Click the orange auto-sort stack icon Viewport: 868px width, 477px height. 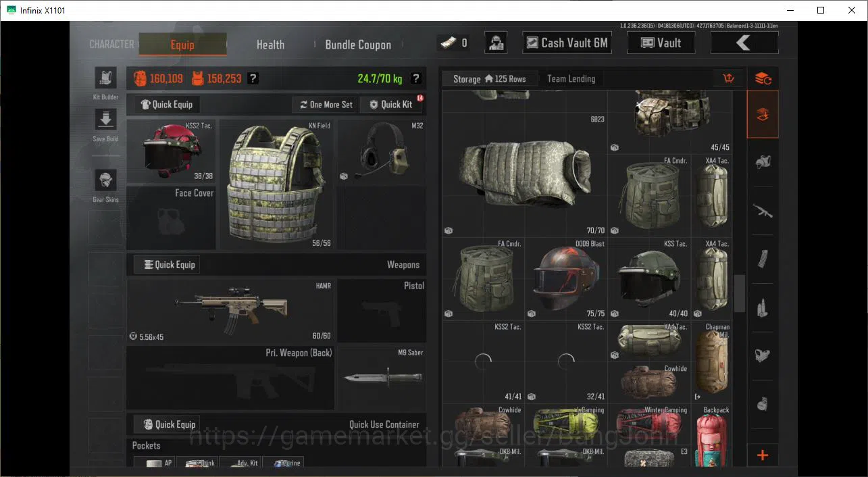[763, 78]
